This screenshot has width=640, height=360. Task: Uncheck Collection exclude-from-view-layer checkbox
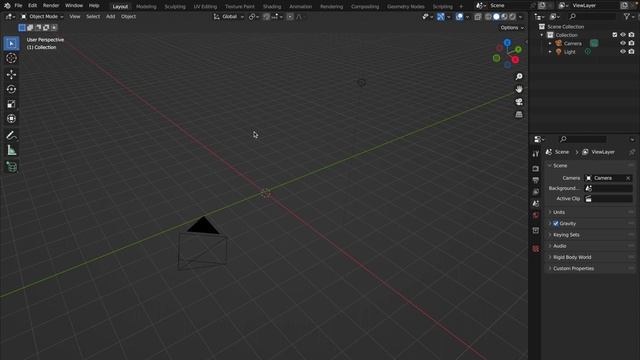click(x=615, y=35)
